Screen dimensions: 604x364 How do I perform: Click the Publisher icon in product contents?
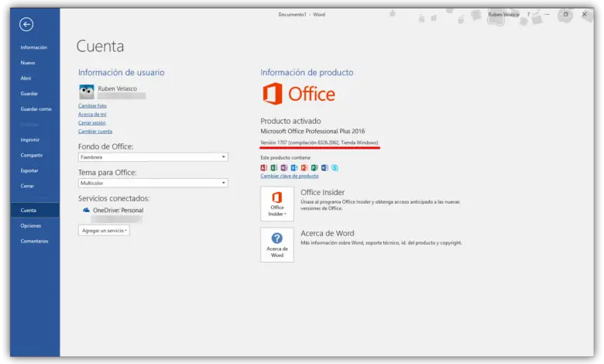pyautogui.click(x=314, y=167)
